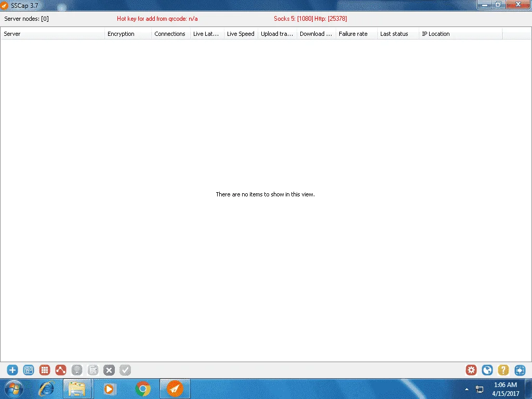Click the gray edit document icon
Viewport: 532px width, 399px height.
(x=92, y=370)
